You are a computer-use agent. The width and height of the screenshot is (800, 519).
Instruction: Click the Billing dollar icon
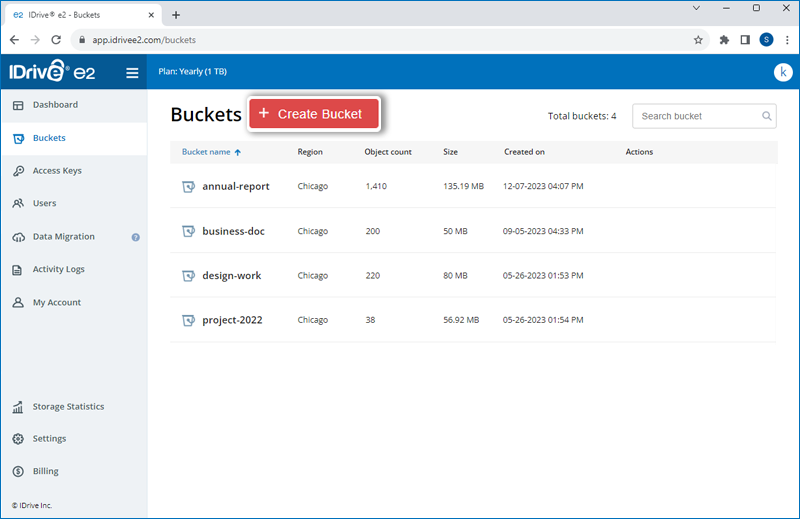click(18, 472)
